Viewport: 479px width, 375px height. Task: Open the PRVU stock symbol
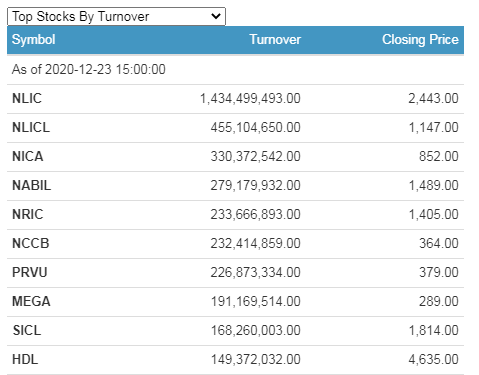(x=30, y=272)
